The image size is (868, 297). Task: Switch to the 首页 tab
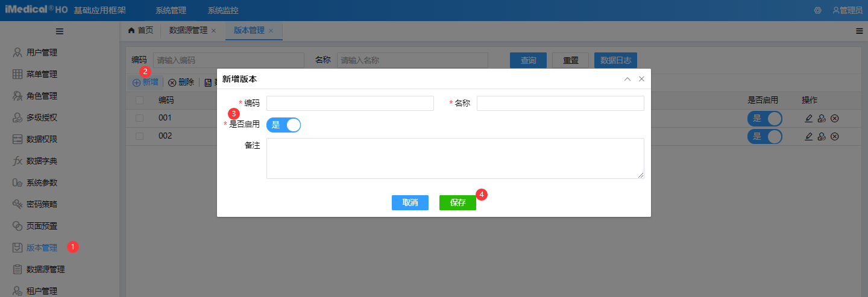click(x=140, y=30)
